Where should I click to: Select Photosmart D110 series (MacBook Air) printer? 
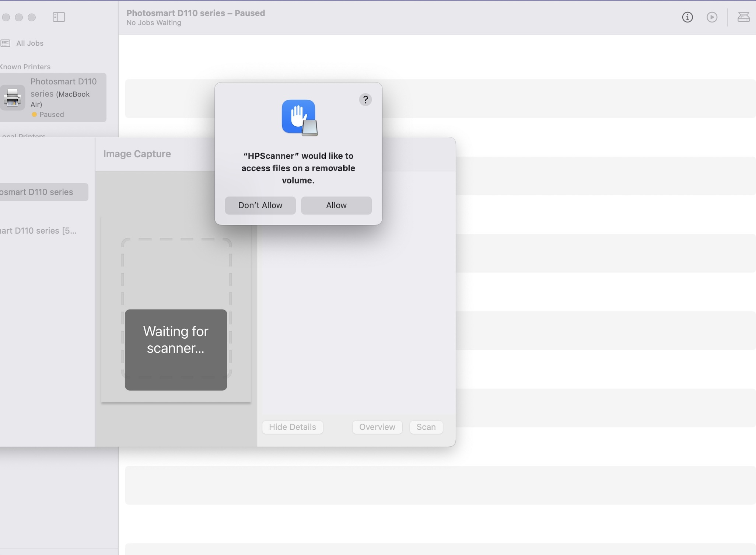(63, 92)
